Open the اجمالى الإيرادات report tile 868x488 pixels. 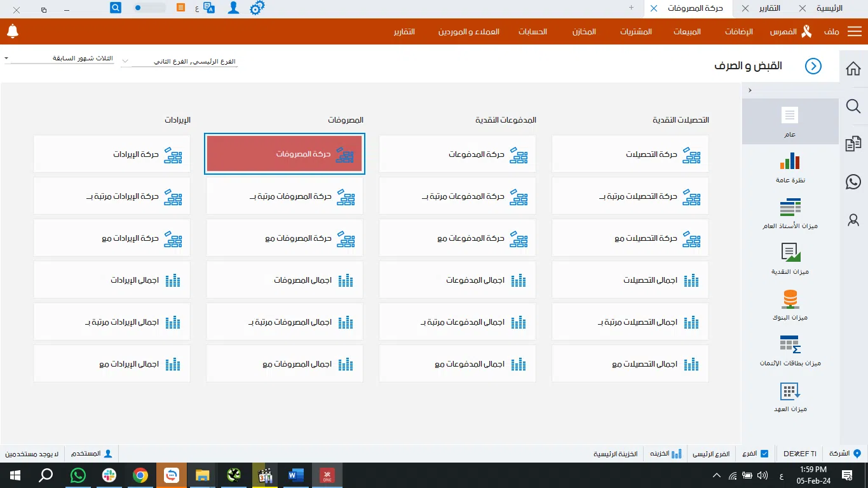[112, 280]
